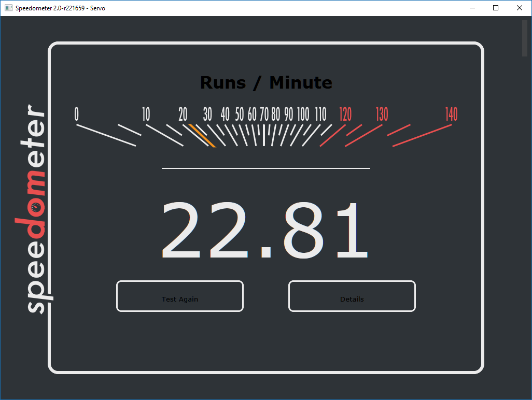Click the Test Again button

tap(180, 296)
